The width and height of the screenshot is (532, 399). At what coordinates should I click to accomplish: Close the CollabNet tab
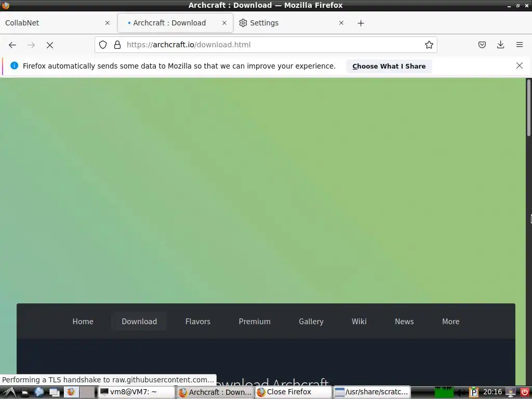tap(108, 23)
